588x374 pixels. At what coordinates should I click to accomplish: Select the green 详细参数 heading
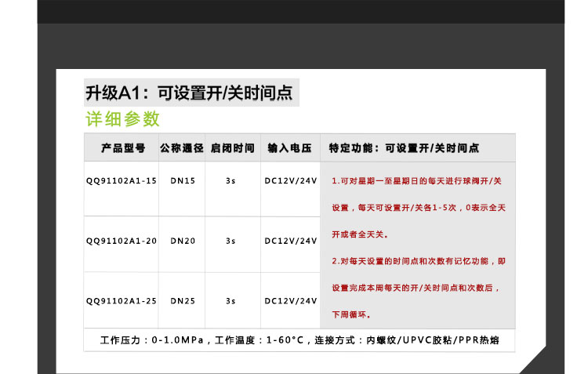point(122,119)
